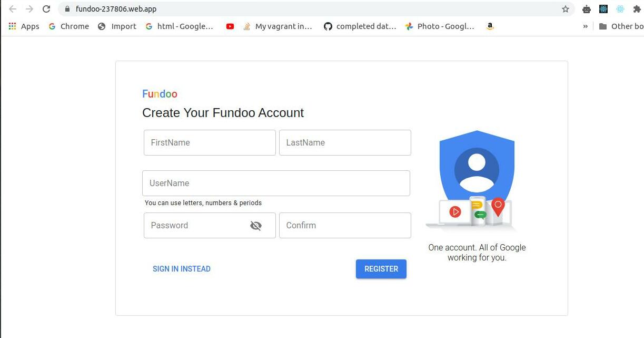Open the Amazon bookmark icon
Image resolution: width=644 pixels, height=338 pixels.
(x=490, y=26)
